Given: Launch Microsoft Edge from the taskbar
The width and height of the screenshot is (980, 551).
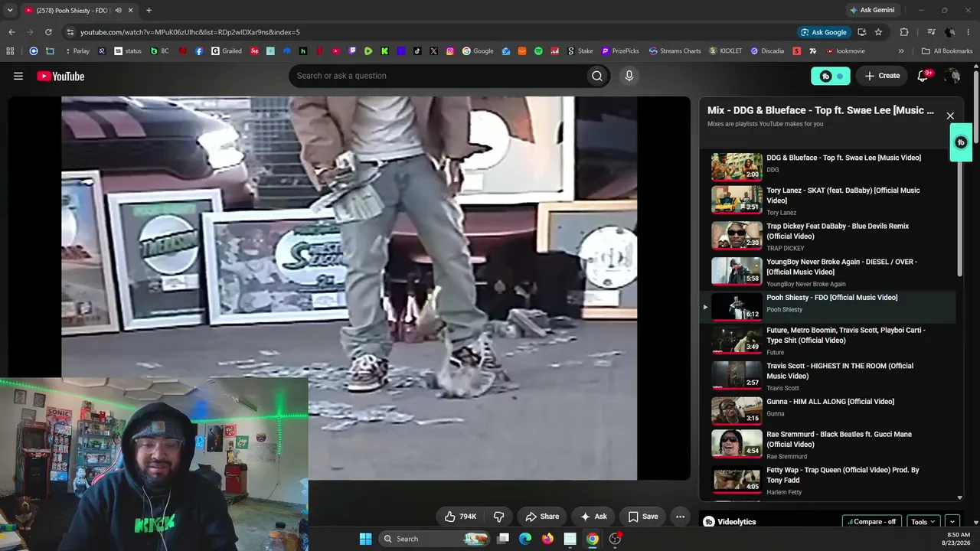Looking at the screenshot, I should (525, 539).
